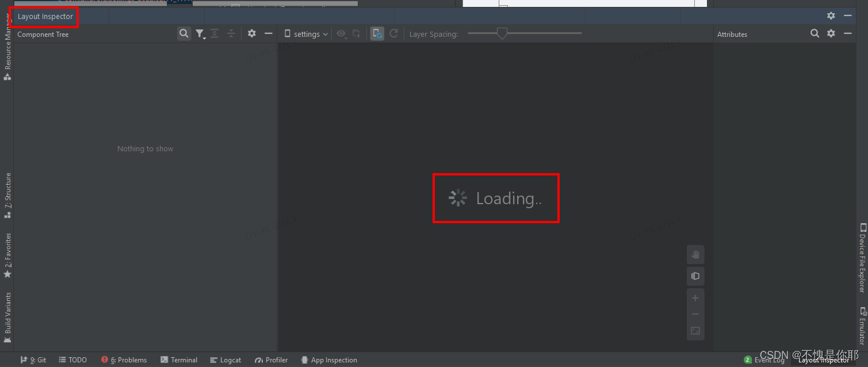Zoom to fit the device view
This screenshot has height=367, width=868.
695,331
